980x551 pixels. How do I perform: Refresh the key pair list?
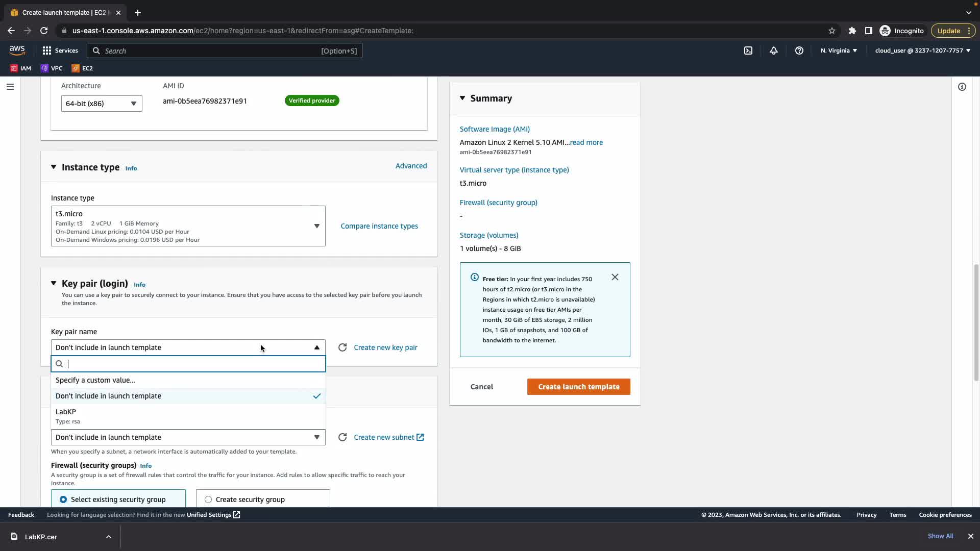click(x=342, y=347)
